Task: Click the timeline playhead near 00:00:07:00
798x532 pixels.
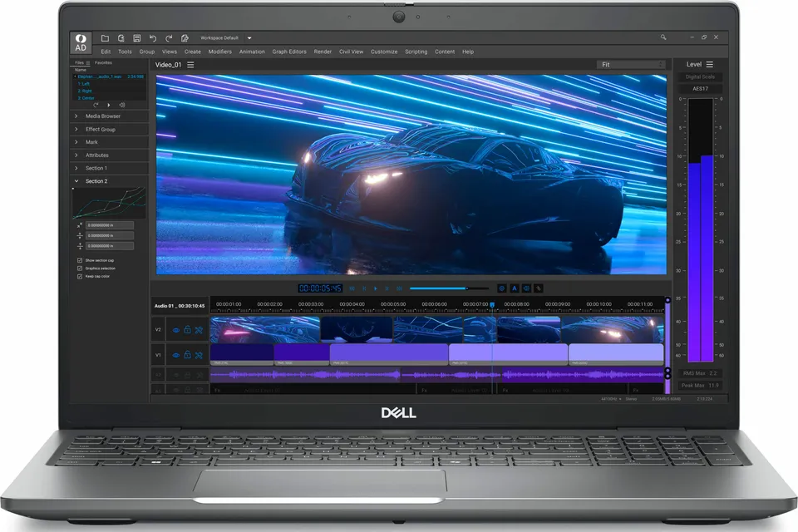Action: [x=492, y=305]
